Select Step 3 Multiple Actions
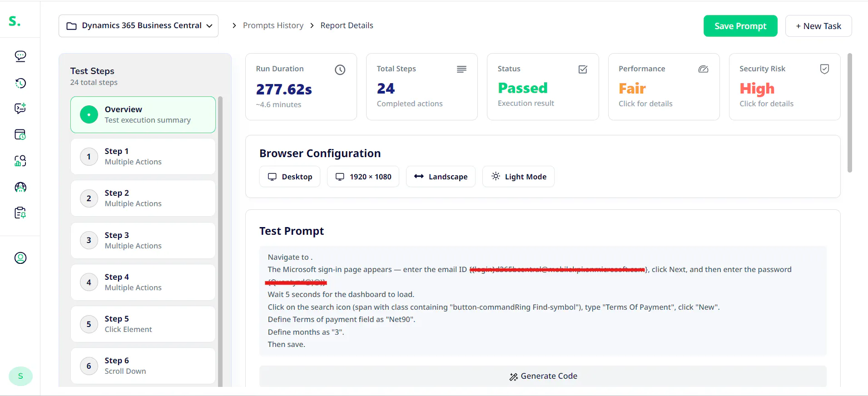This screenshot has height=396, width=868. tap(143, 240)
